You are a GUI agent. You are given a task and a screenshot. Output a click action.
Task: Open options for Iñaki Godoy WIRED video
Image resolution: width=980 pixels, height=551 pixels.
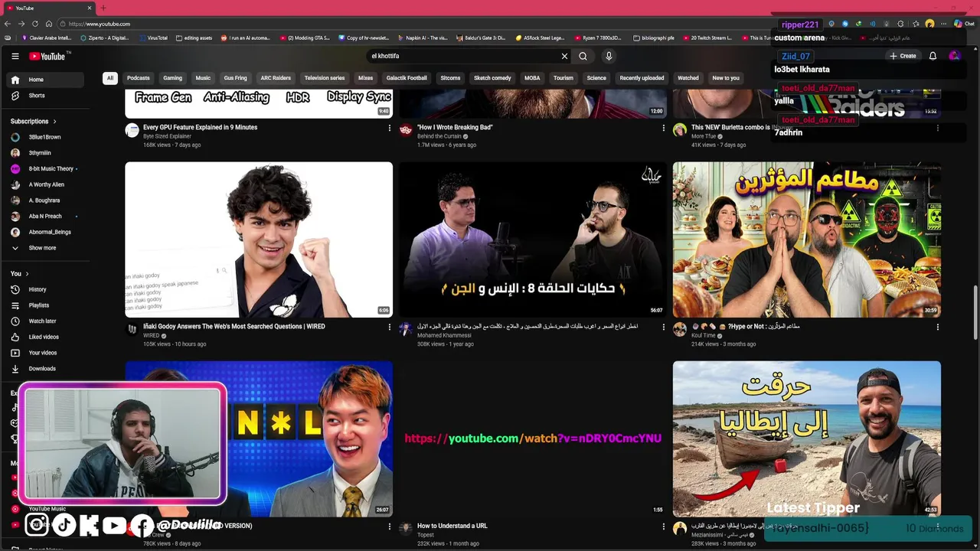(x=389, y=327)
